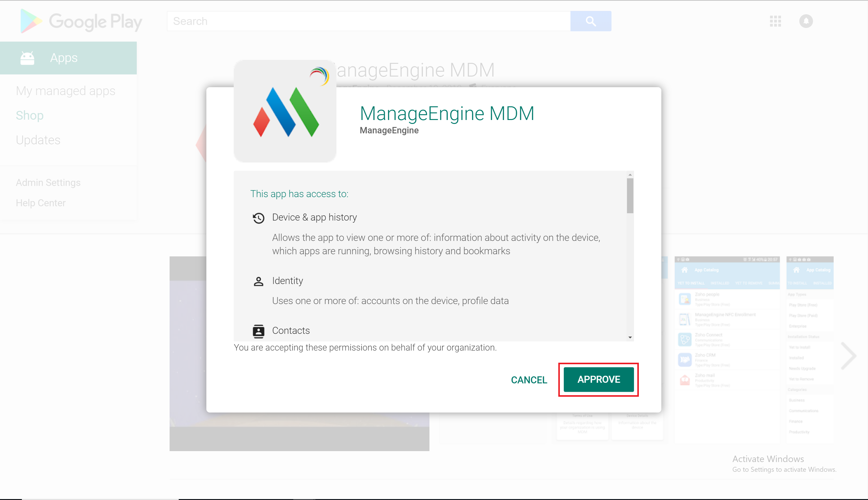Open My managed apps

(x=65, y=91)
